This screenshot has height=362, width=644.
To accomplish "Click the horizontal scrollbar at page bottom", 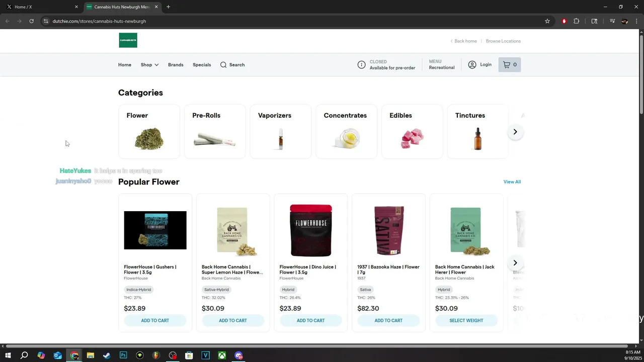I will click(x=316, y=346).
